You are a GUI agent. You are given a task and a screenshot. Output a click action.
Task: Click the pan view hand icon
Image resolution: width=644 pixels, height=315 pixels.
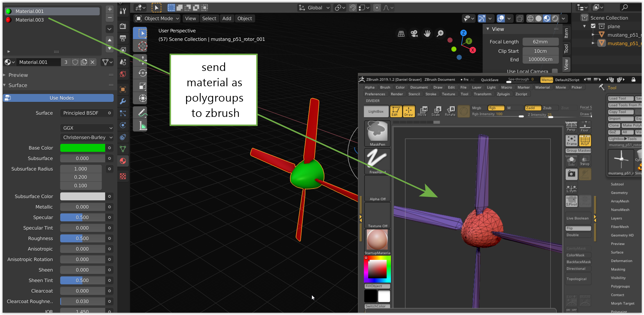[427, 34]
